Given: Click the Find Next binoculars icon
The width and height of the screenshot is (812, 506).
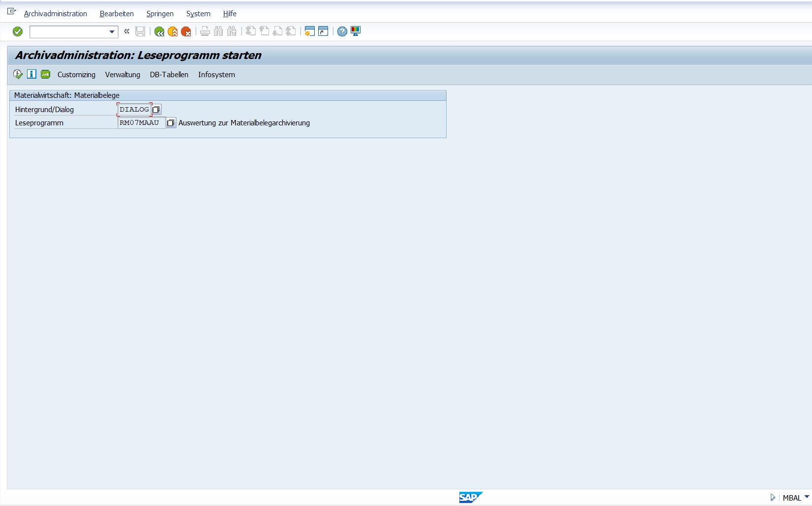Looking at the screenshot, I should point(232,31).
